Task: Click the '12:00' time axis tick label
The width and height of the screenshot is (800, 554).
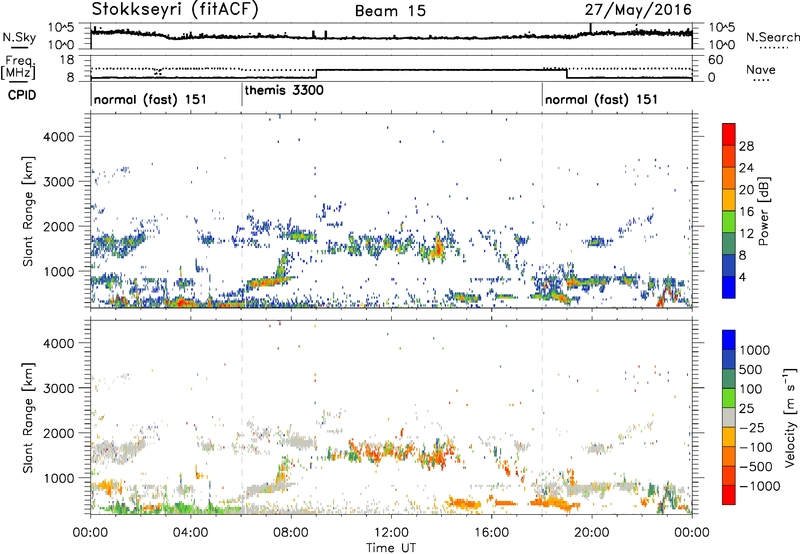Action: [x=391, y=533]
